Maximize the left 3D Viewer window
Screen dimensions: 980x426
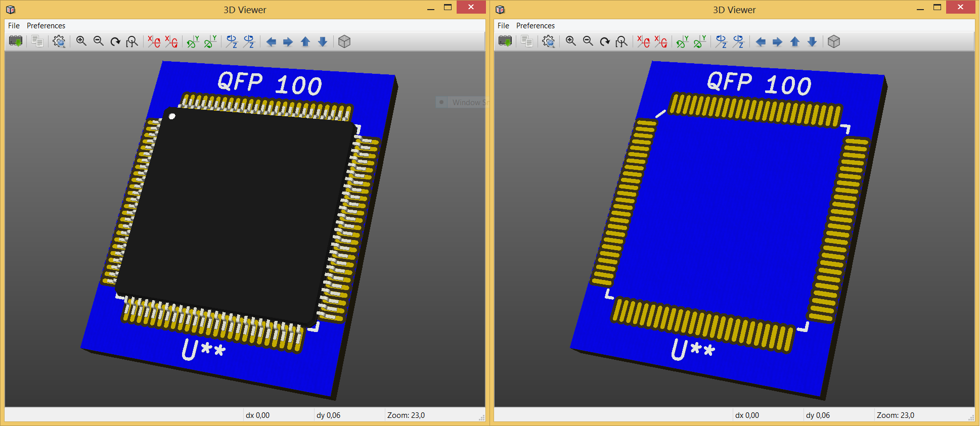pos(448,8)
